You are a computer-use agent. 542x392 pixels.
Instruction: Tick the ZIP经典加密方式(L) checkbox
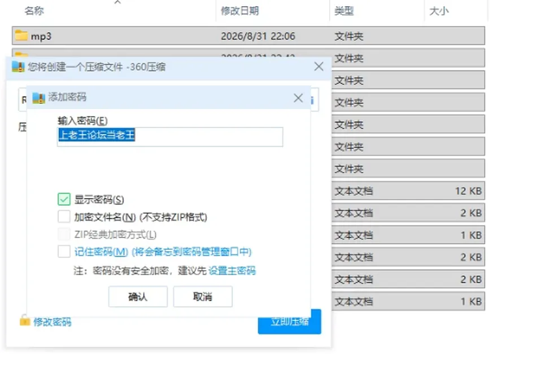[64, 234]
